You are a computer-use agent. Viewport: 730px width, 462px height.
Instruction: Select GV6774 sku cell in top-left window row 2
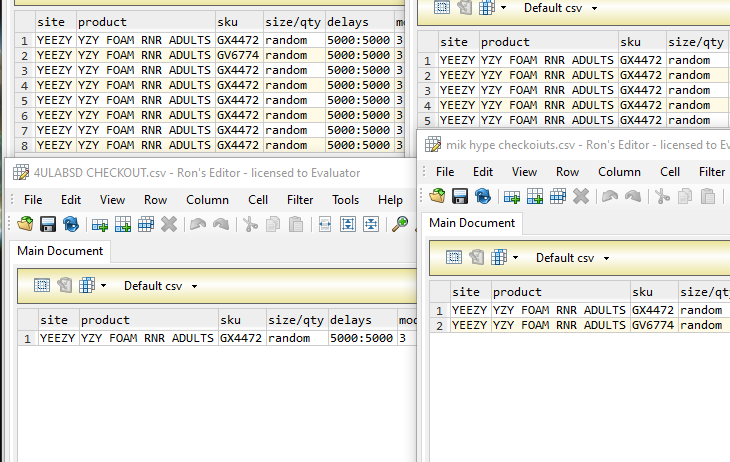coord(238,55)
